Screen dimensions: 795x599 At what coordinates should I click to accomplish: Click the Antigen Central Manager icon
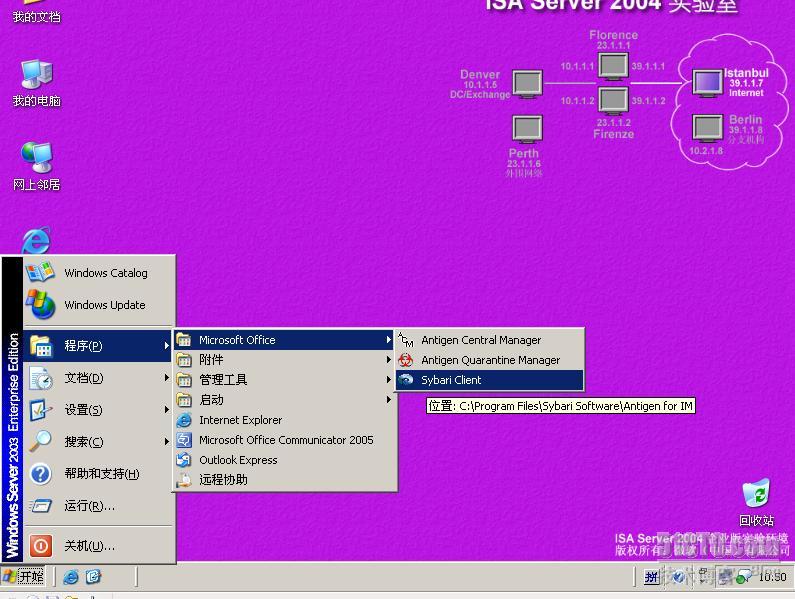click(406, 339)
